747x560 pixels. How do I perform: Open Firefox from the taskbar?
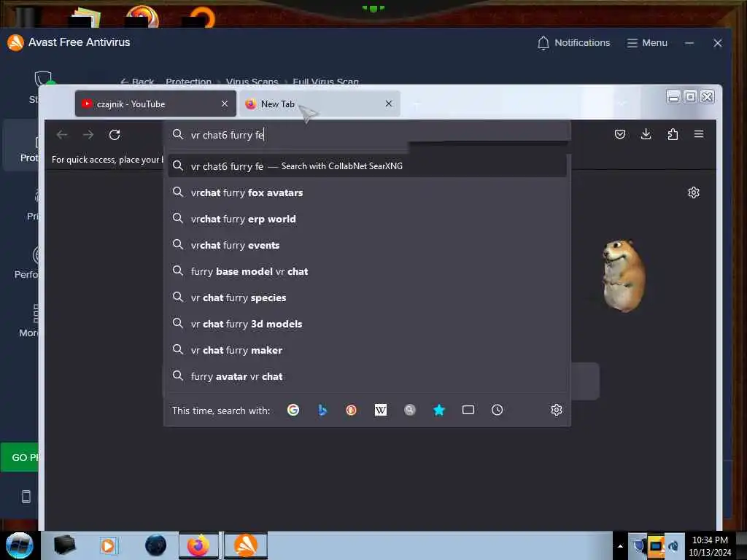[x=198, y=545]
